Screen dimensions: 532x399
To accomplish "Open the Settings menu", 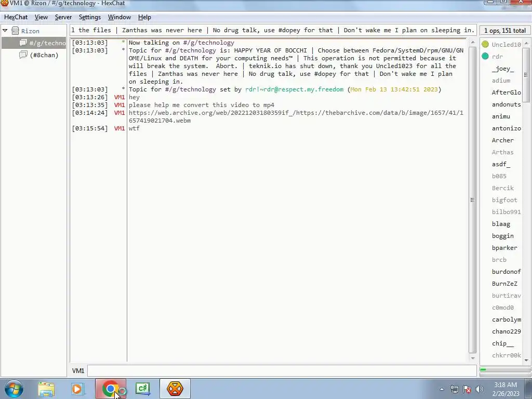I will coord(89,17).
